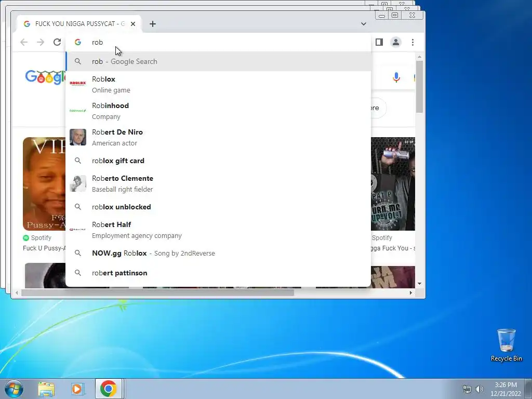Select the Recycle Bin desktop icon
This screenshot has height=399, width=532.
point(506,345)
